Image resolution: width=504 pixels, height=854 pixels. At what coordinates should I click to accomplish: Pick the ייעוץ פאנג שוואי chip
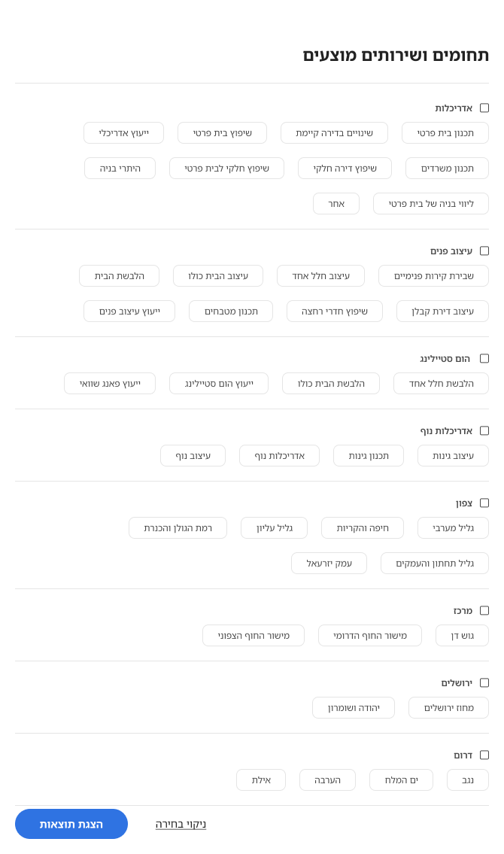(110, 384)
